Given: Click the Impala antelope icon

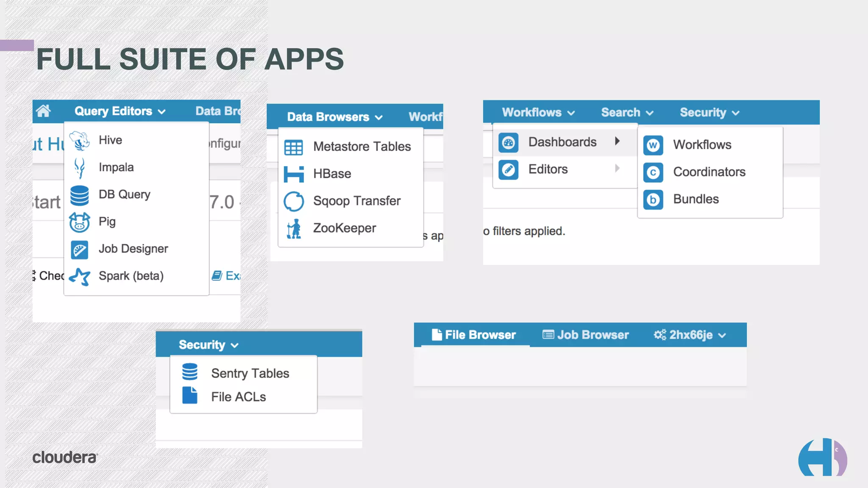Looking at the screenshot, I should point(79,168).
